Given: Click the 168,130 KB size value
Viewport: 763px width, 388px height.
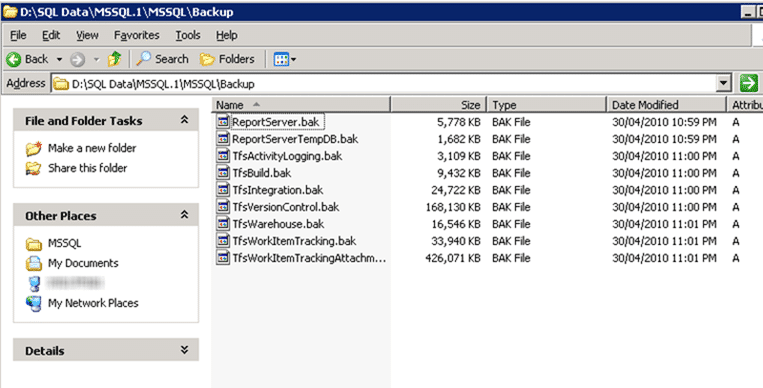Looking at the screenshot, I should coord(453,207).
